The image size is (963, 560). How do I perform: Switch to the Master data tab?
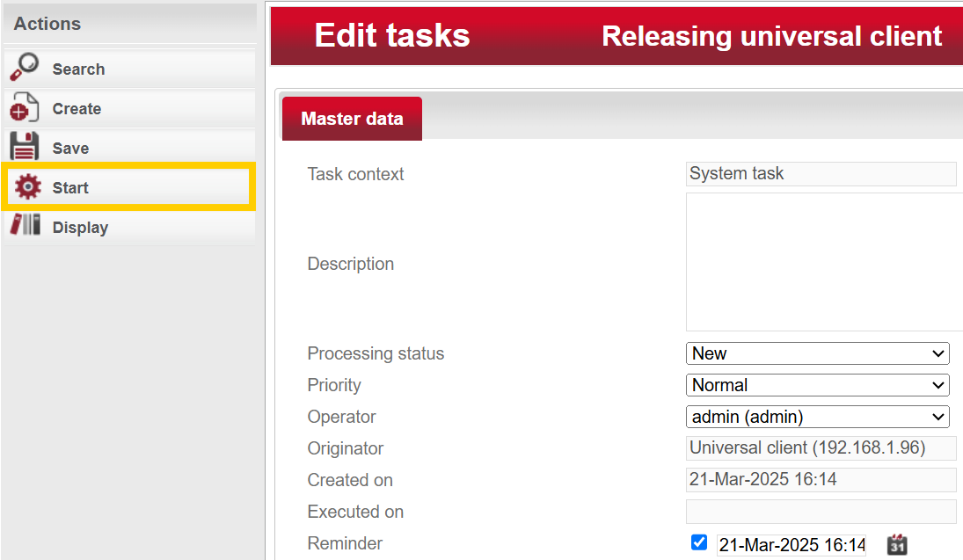(x=352, y=119)
